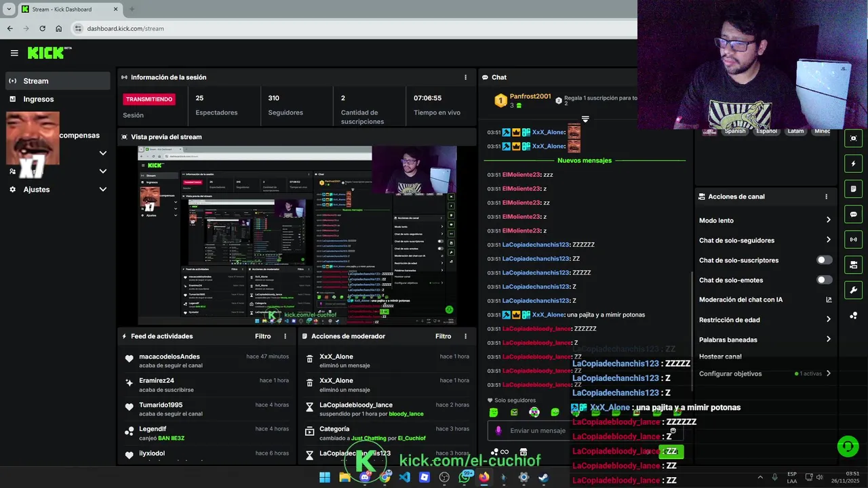Open Información de la sesión options menu
Viewport: 868px width, 488px height.
[465, 77]
